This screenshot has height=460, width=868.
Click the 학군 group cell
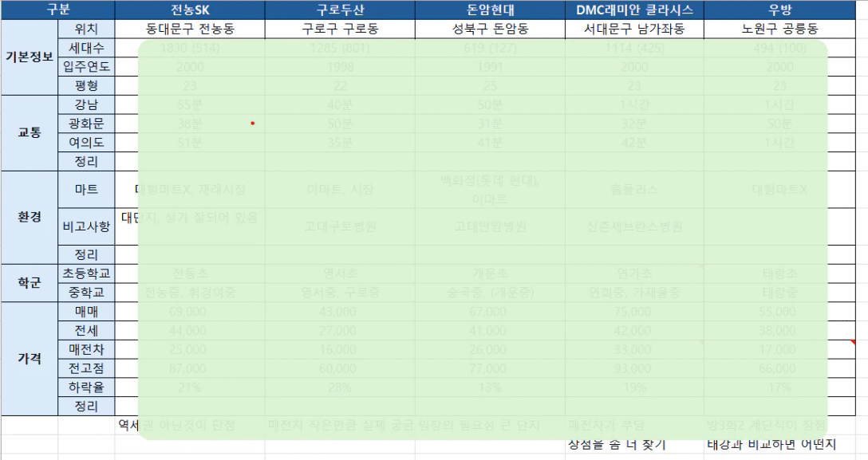tap(30, 282)
